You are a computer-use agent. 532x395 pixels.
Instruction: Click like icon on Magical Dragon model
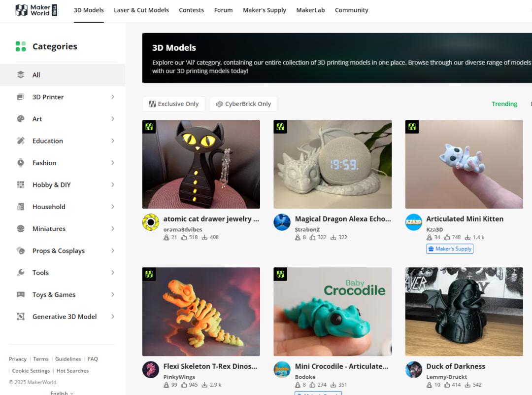[x=312, y=238]
